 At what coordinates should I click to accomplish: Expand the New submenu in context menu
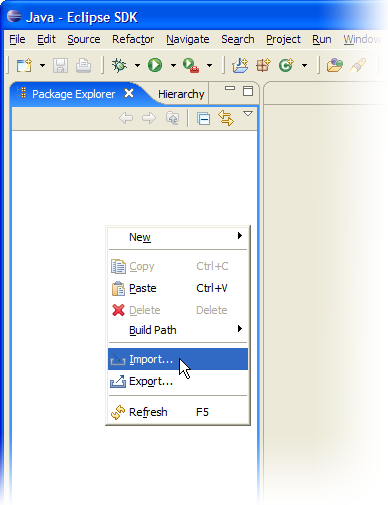click(178, 237)
